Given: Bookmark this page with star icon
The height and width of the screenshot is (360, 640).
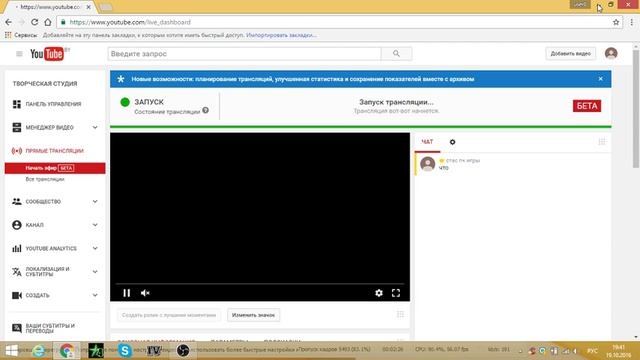Looking at the screenshot, I should 616,22.
